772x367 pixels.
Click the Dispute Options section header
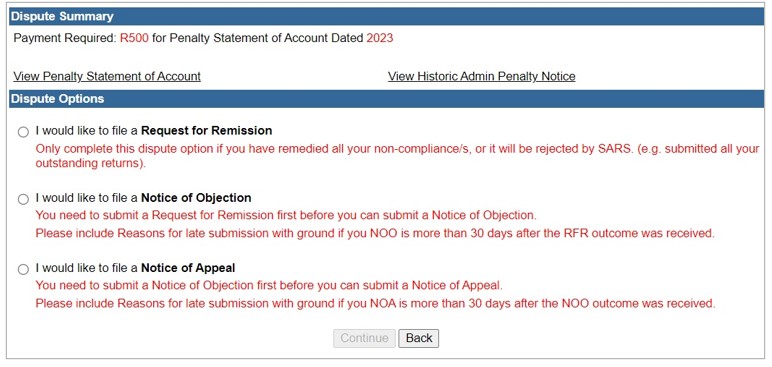pos(386,99)
